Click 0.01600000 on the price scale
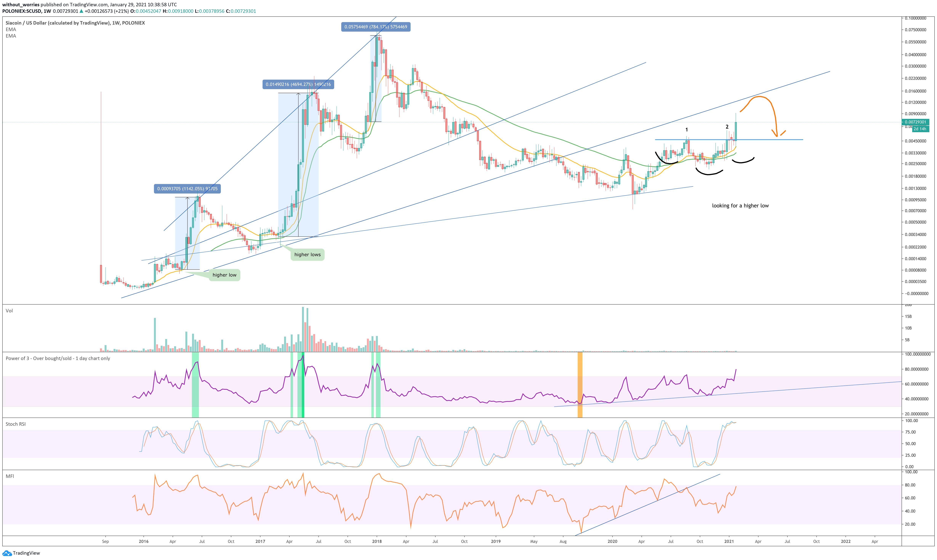 915,91
